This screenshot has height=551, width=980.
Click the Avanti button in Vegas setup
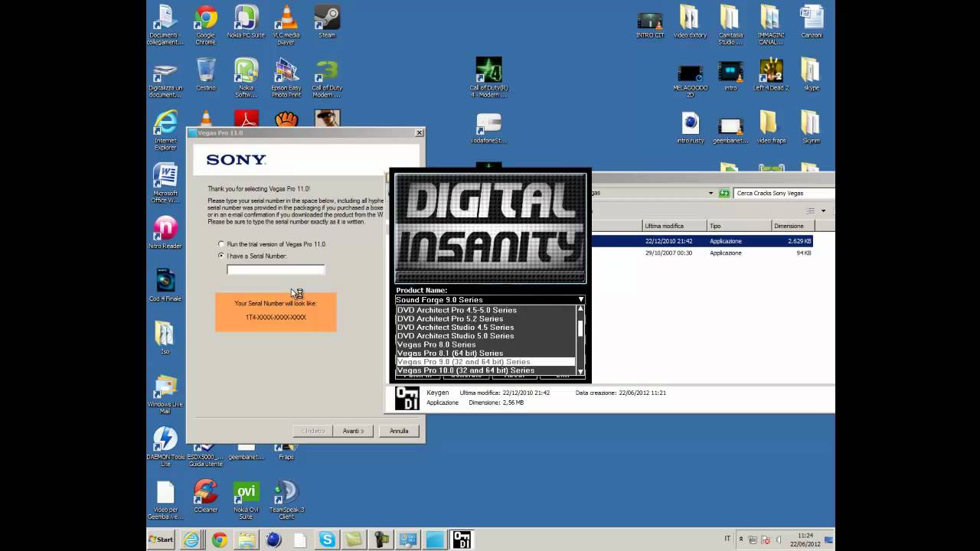pos(353,431)
